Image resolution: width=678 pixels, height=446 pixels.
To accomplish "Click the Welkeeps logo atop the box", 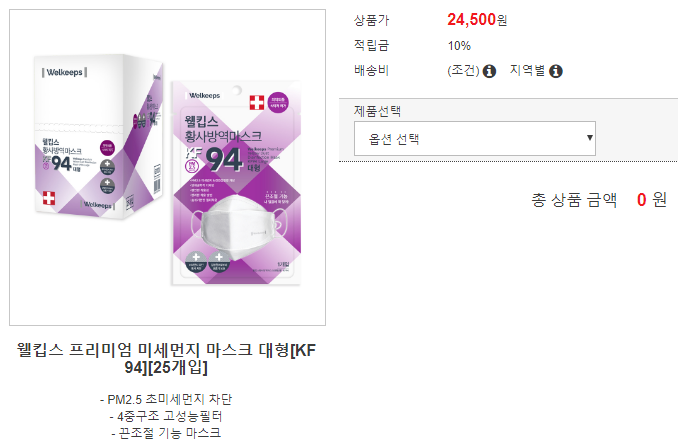I will [64, 72].
